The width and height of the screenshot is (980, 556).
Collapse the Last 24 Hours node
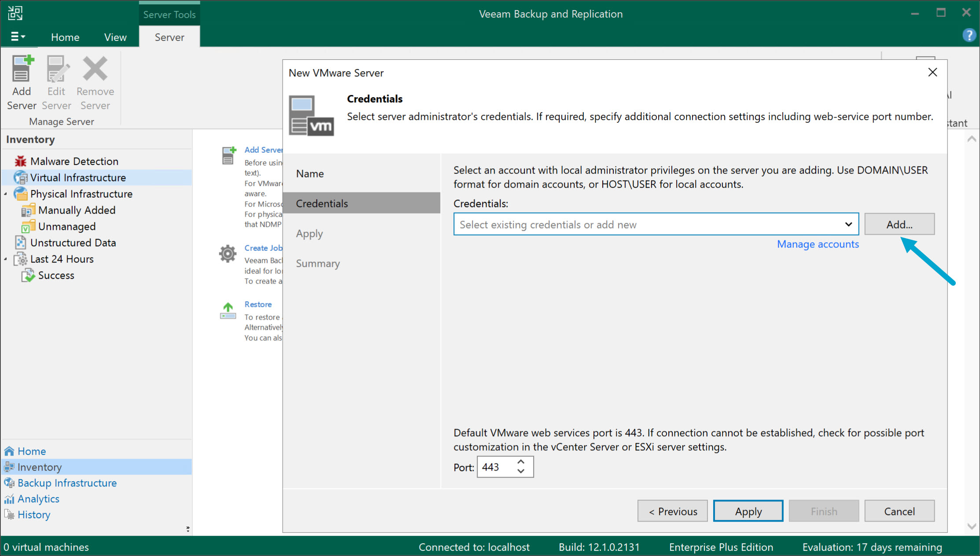tap(6, 259)
